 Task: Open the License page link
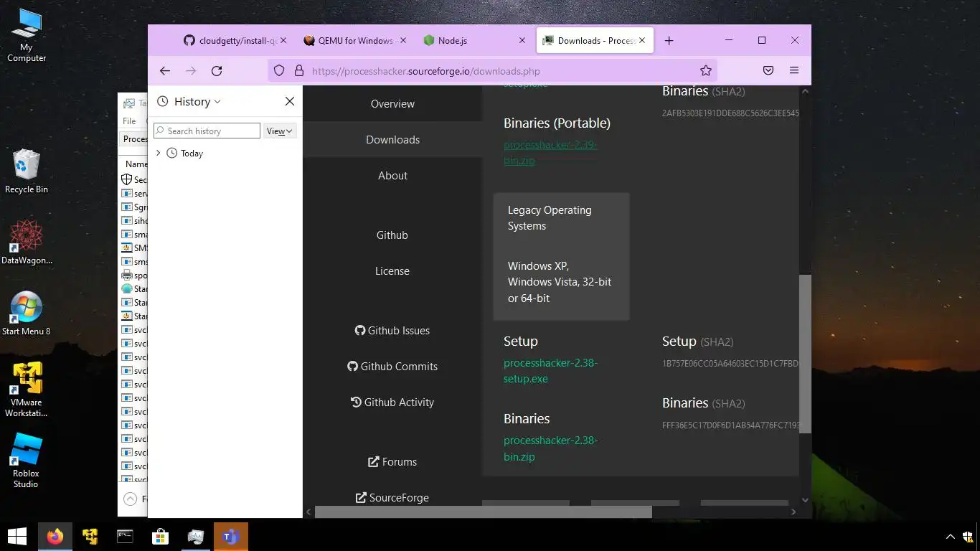392,270
